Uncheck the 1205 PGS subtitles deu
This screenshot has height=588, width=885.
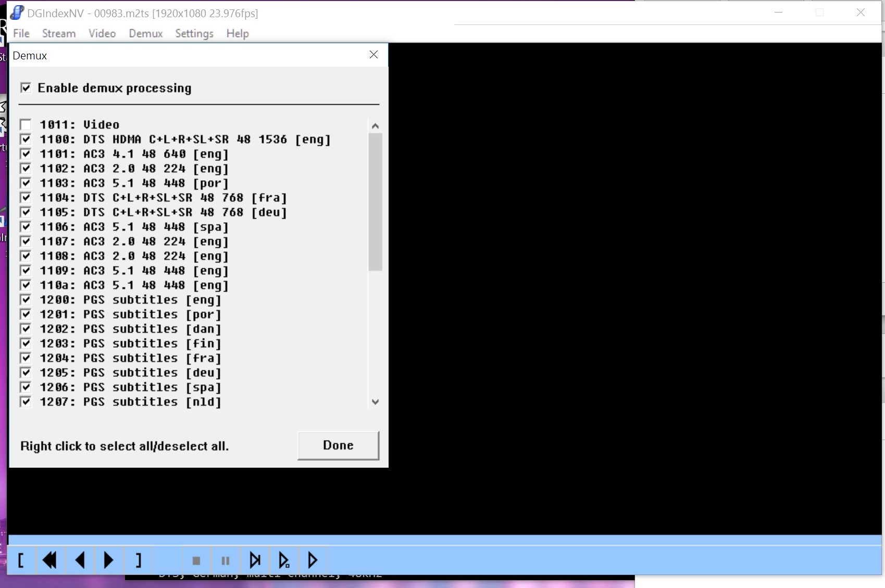tap(26, 372)
